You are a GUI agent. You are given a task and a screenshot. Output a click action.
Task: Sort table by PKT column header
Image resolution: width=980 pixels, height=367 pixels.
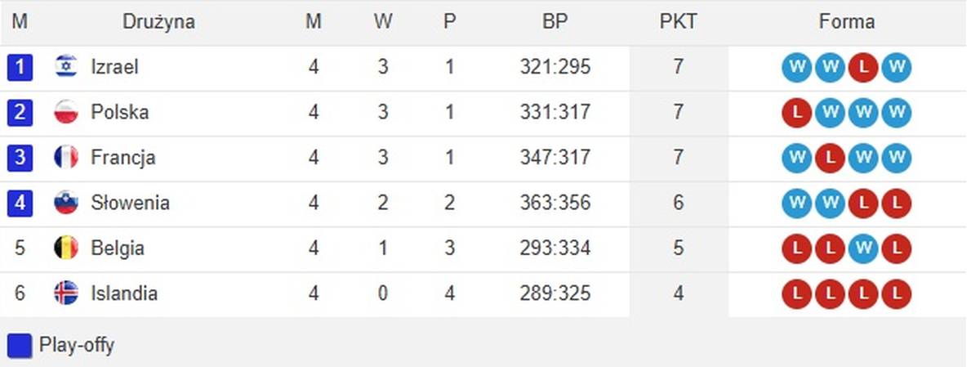679,22
